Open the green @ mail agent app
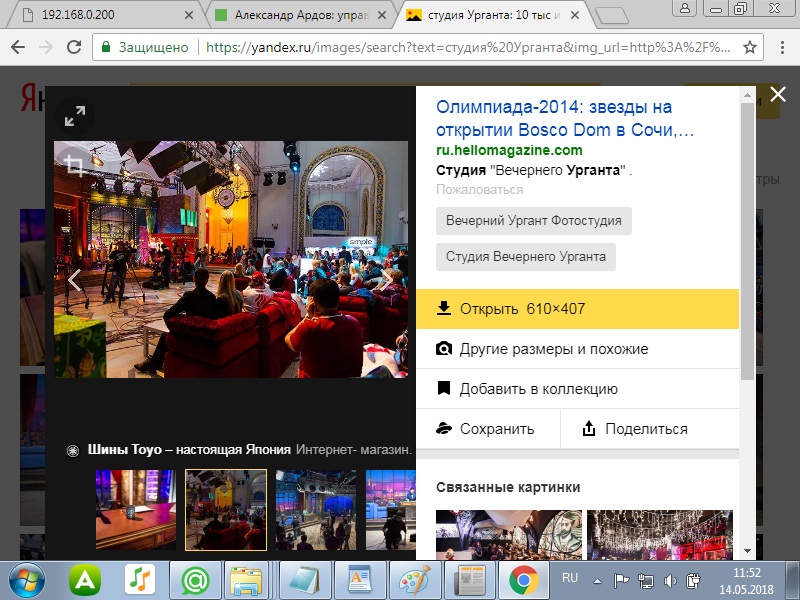The image size is (800, 600). click(x=195, y=580)
